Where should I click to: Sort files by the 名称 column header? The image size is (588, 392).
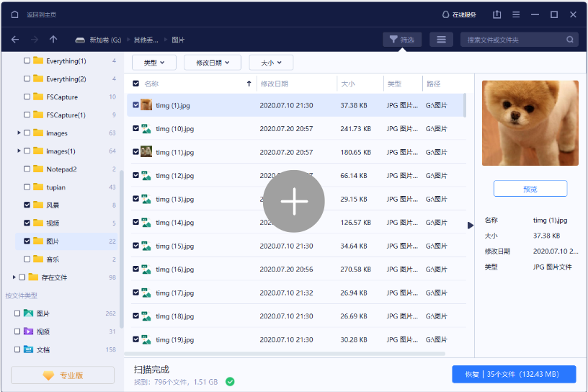point(152,84)
